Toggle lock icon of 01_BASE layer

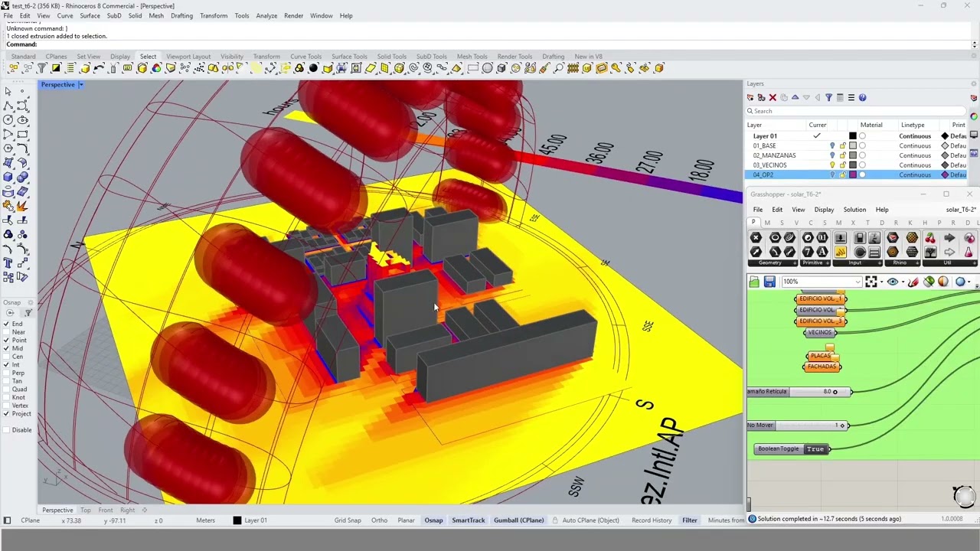pos(843,145)
